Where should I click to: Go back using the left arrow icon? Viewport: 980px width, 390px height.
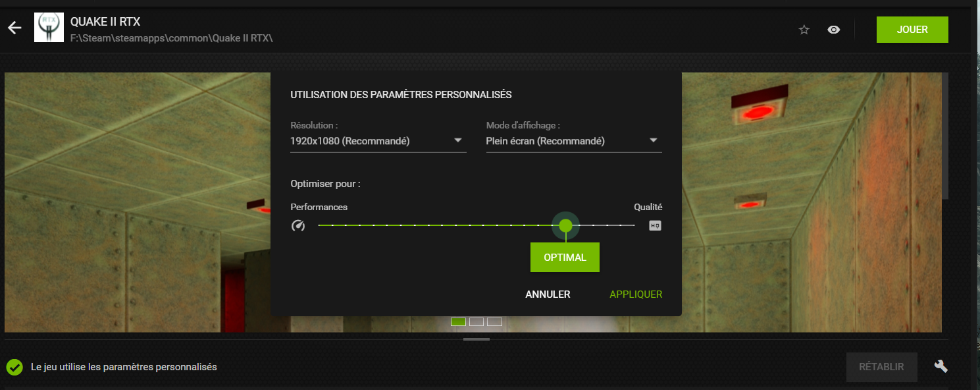point(14,28)
